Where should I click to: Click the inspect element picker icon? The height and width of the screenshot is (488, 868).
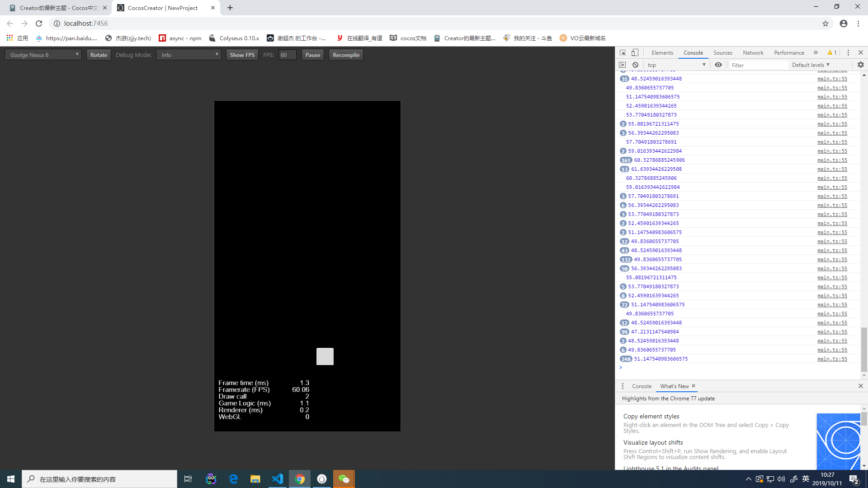(x=623, y=52)
